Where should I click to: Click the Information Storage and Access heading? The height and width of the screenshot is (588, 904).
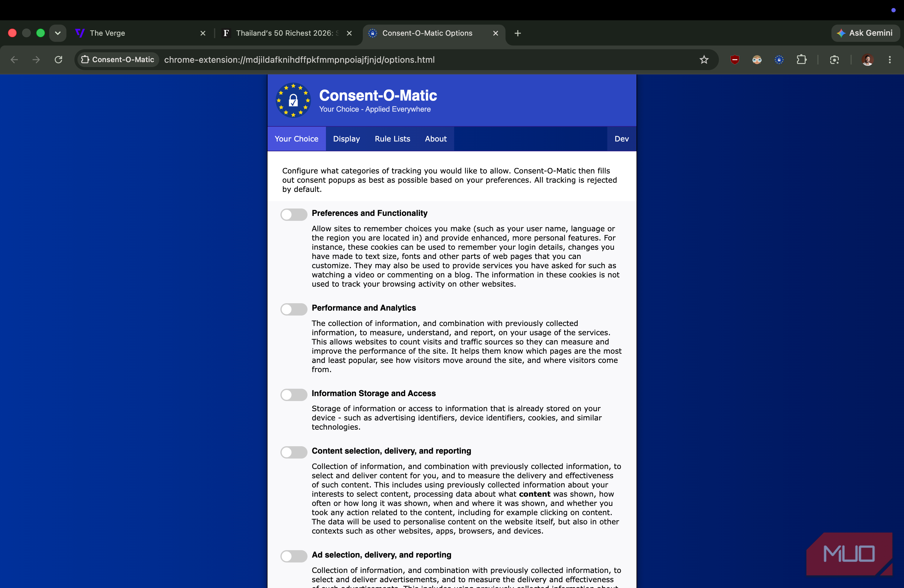click(373, 393)
